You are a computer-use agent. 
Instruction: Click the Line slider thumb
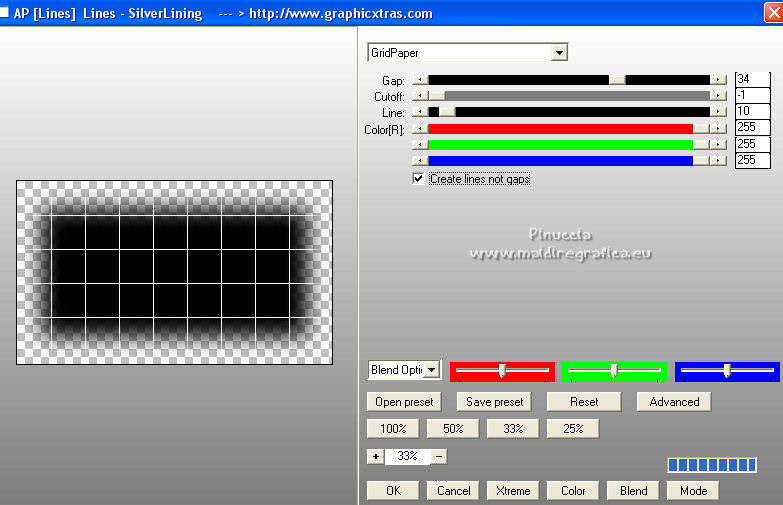447,112
